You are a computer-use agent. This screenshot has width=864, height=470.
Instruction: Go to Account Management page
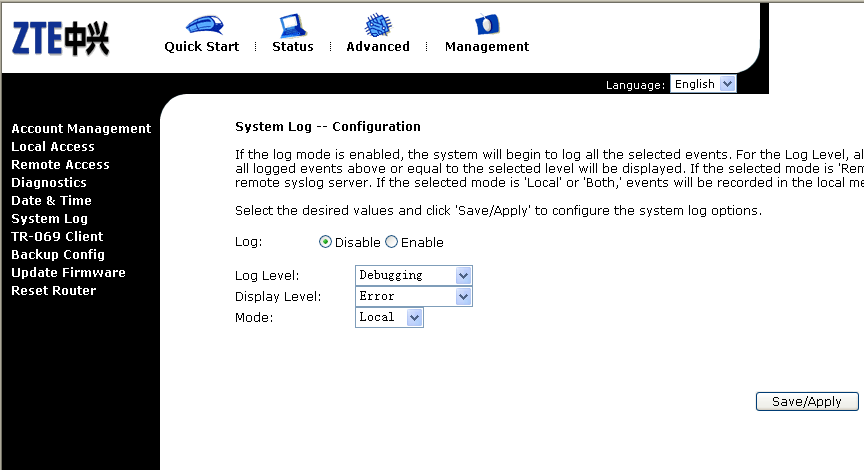tap(81, 129)
